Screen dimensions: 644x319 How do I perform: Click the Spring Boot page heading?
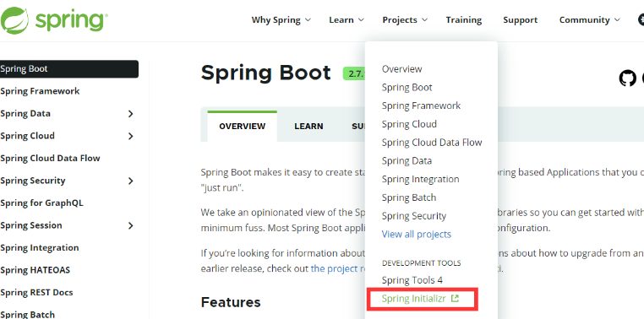[265, 73]
